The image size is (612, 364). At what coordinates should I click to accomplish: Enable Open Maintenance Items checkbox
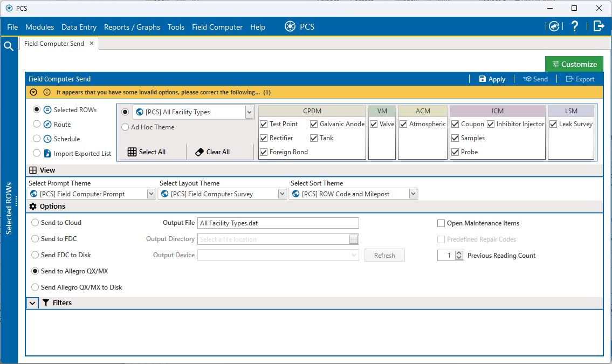click(441, 223)
